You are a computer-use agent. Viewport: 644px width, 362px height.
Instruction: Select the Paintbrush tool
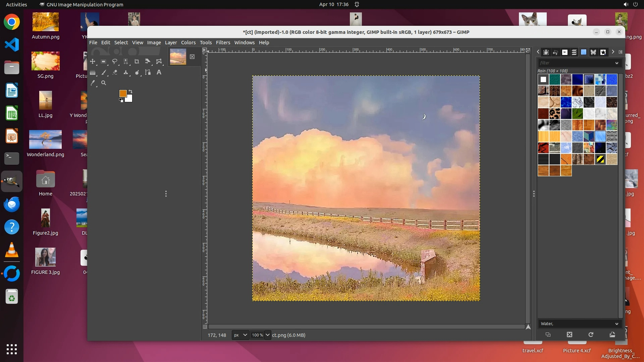104,72
